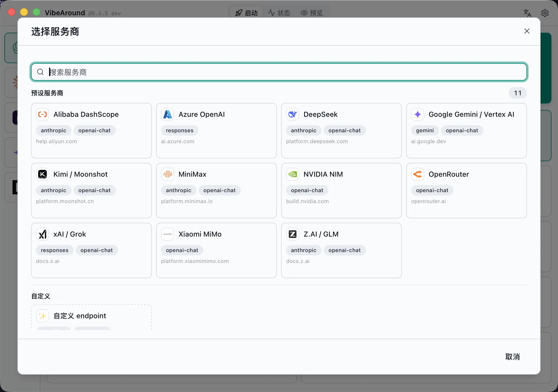Close the 选择服务商 dialog with the X

click(527, 31)
